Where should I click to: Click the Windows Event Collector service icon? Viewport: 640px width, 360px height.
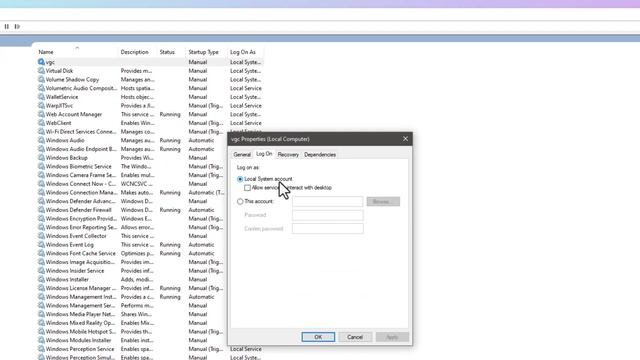41,236
